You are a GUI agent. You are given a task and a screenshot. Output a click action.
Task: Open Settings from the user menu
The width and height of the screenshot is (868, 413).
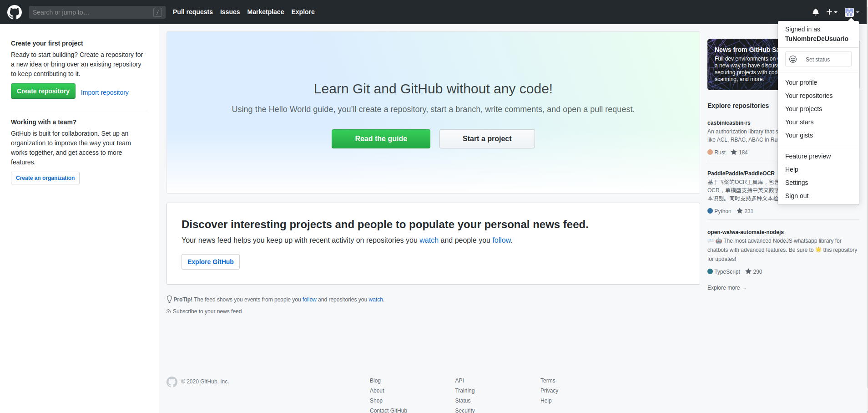pos(818,183)
